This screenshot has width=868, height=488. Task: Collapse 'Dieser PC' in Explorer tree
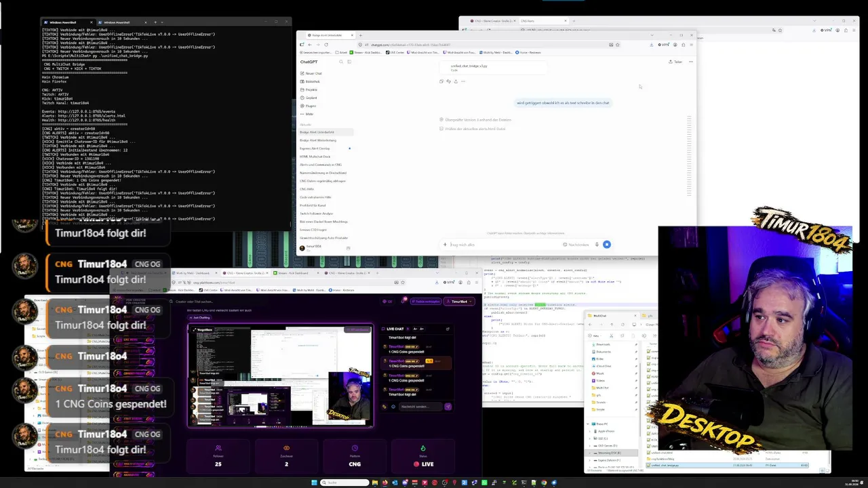point(589,424)
